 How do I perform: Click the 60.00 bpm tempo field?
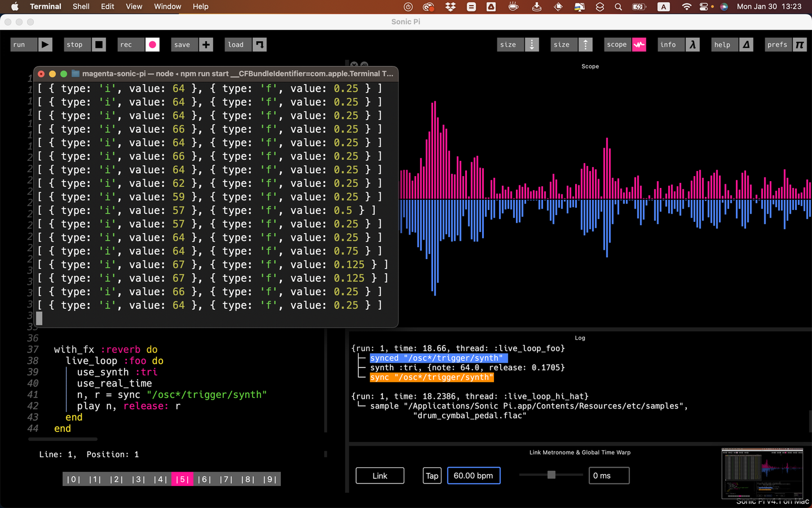pyautogui.click(x=473, y=476)
